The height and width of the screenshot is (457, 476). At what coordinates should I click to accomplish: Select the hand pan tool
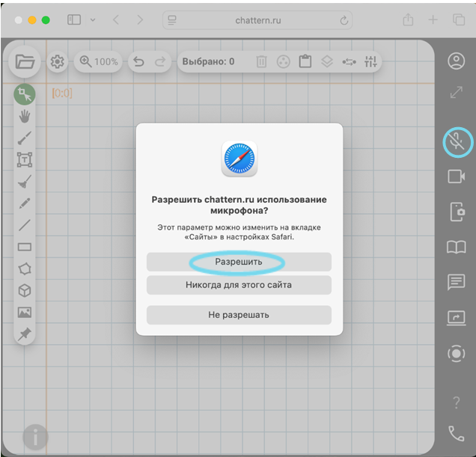25,116
